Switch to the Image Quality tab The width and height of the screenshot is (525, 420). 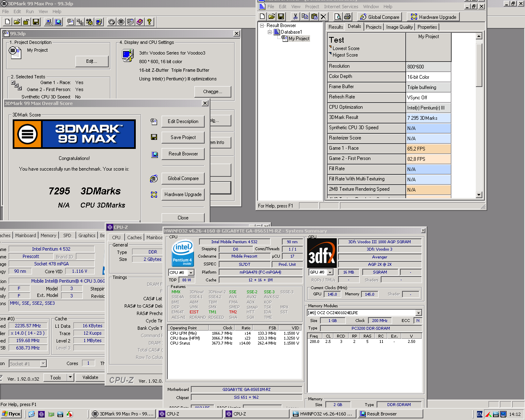pyautogui.click(x=399, y=27)
